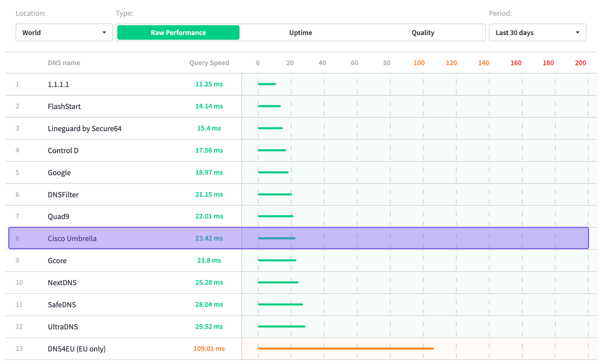
Task: Click the highlighted Cisco Umbrella row
Action: [72, 238]
